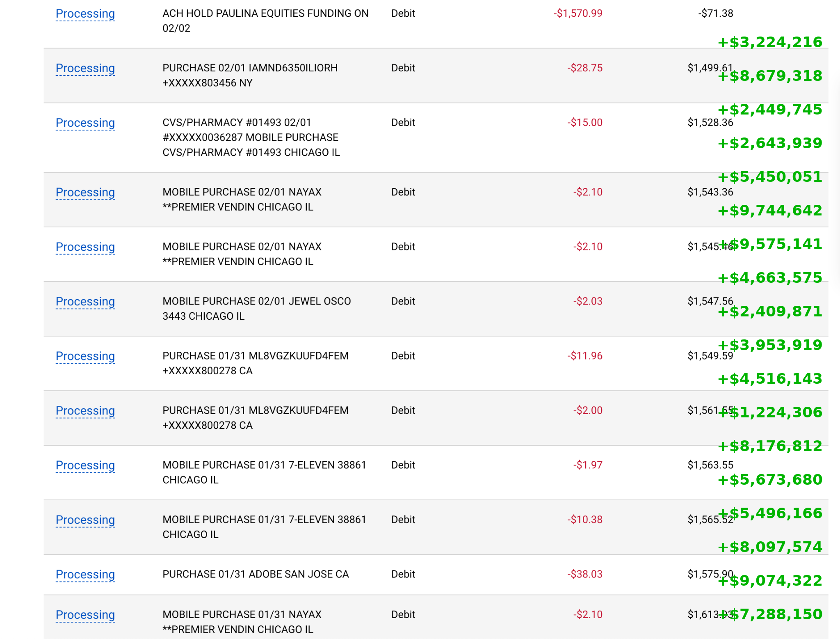Click Processing link for NAYAX row with $1,543.36 balance
This screenshot has width=840, height=639.
85,192
